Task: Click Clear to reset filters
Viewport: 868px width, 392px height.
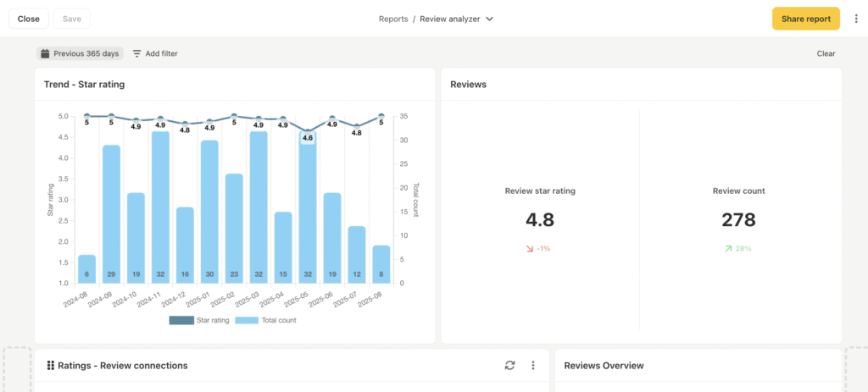Action: point(826,53)
